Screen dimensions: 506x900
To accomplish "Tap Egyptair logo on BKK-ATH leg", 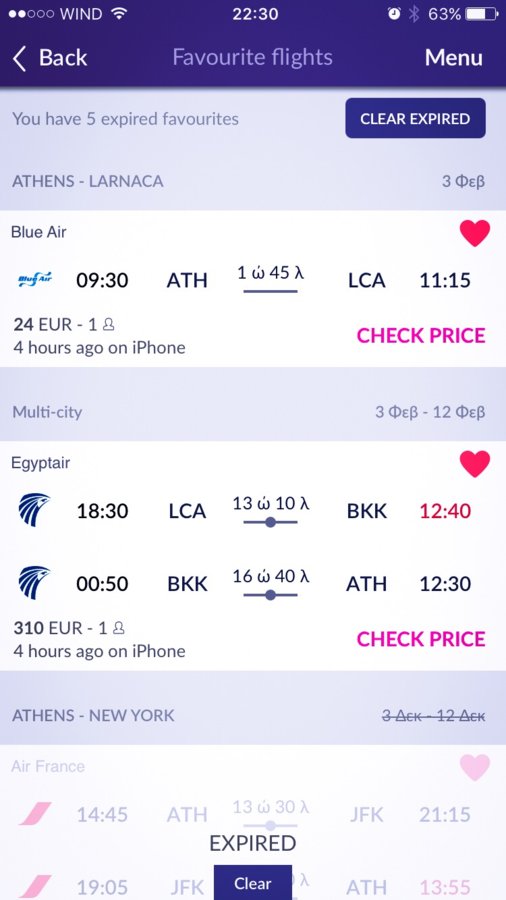I will tap(34, 583).
